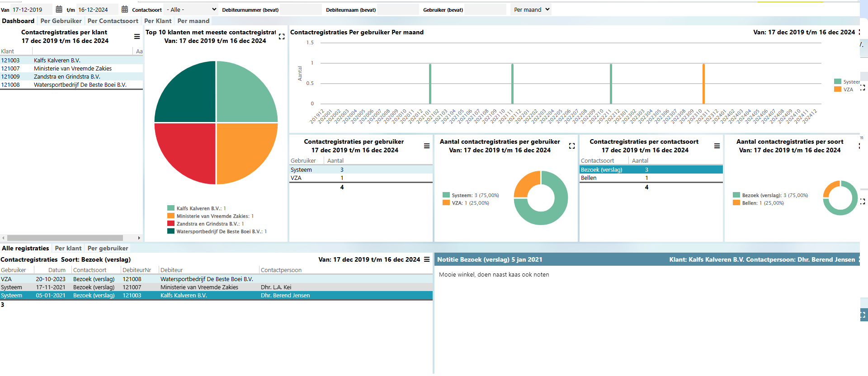Select the Systeem row in gebruiker table

coord(361,169)
